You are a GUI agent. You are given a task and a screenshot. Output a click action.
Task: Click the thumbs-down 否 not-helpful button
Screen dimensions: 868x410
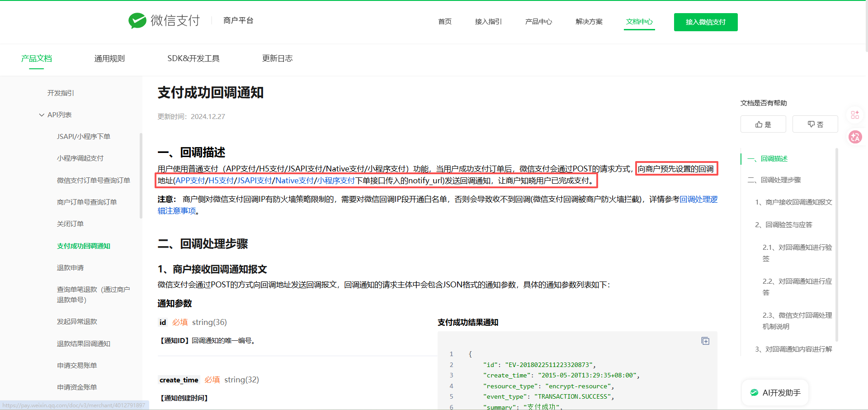815,124
